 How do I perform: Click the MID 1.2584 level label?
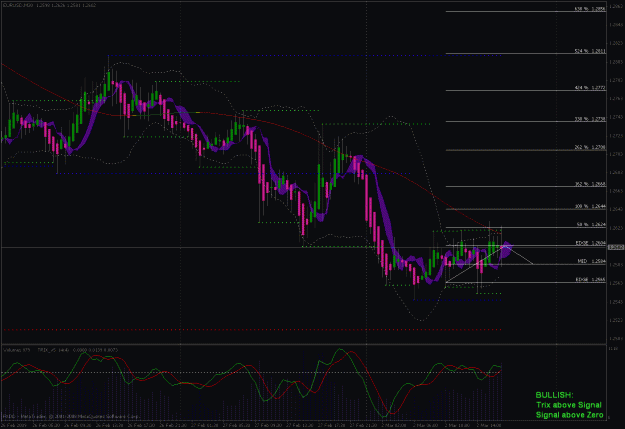tap(592, 261)
